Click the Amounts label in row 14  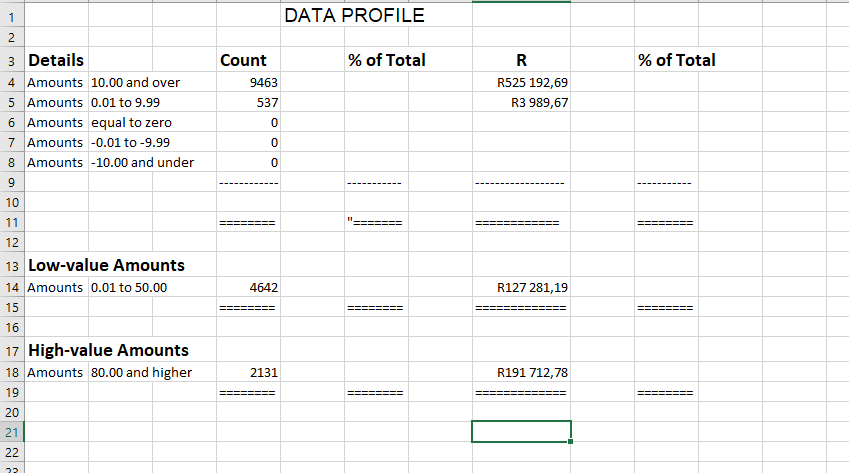click(x=55, y=287)
